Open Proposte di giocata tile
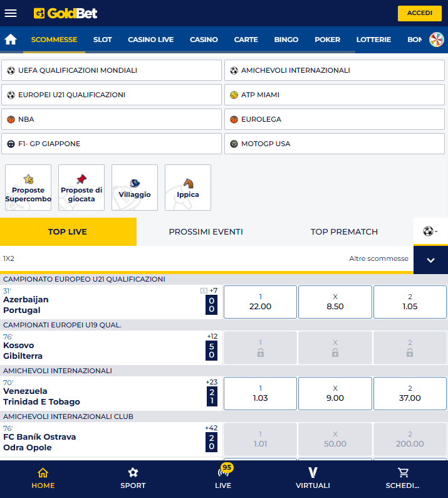This screenshot has height=498, width=448. coord(81,188)
